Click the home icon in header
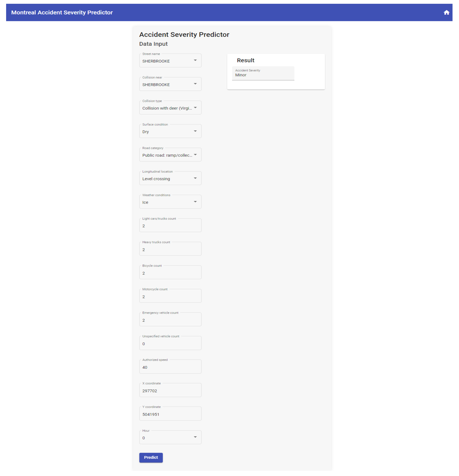Screen dimensions: 459x476 (x=446, y=13)
